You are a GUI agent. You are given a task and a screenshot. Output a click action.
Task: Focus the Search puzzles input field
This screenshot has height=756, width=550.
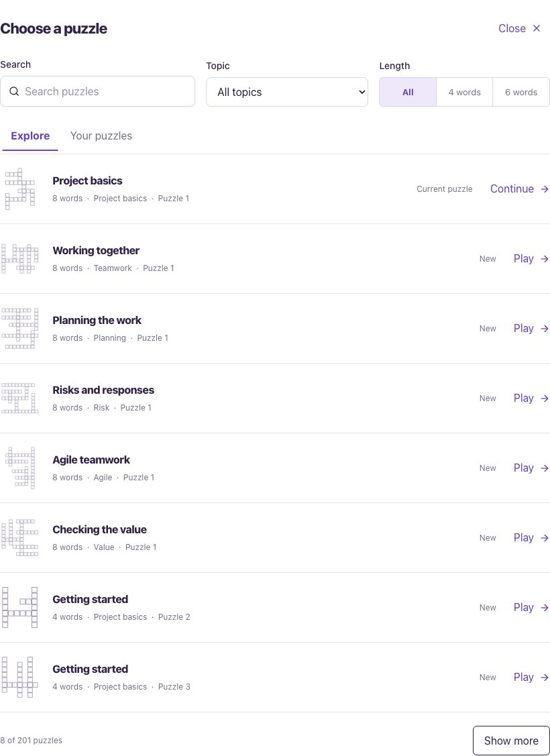[x=97, y=91]
